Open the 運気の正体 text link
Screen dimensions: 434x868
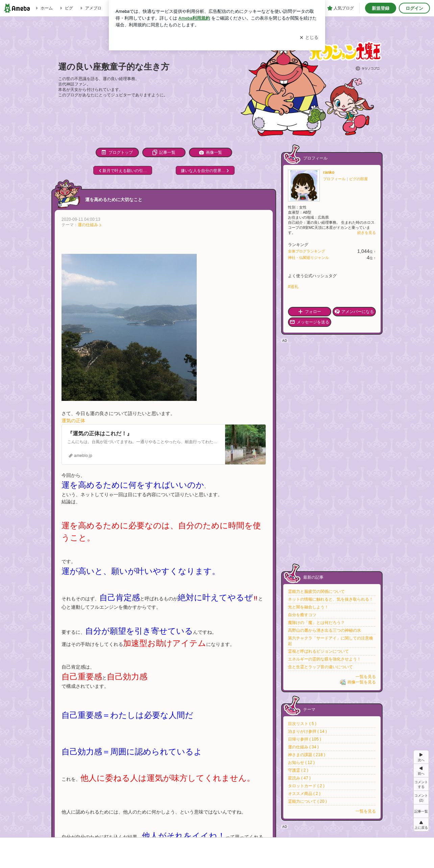(73, 420)
